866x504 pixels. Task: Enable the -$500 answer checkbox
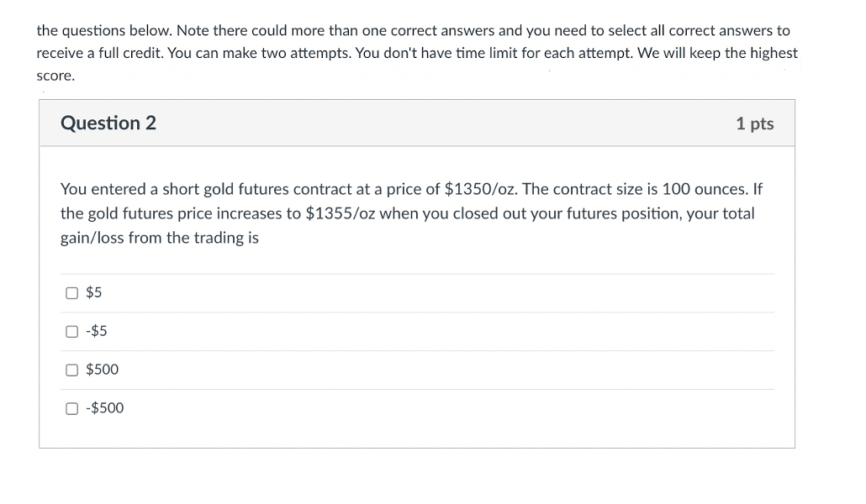click(71, 408)
